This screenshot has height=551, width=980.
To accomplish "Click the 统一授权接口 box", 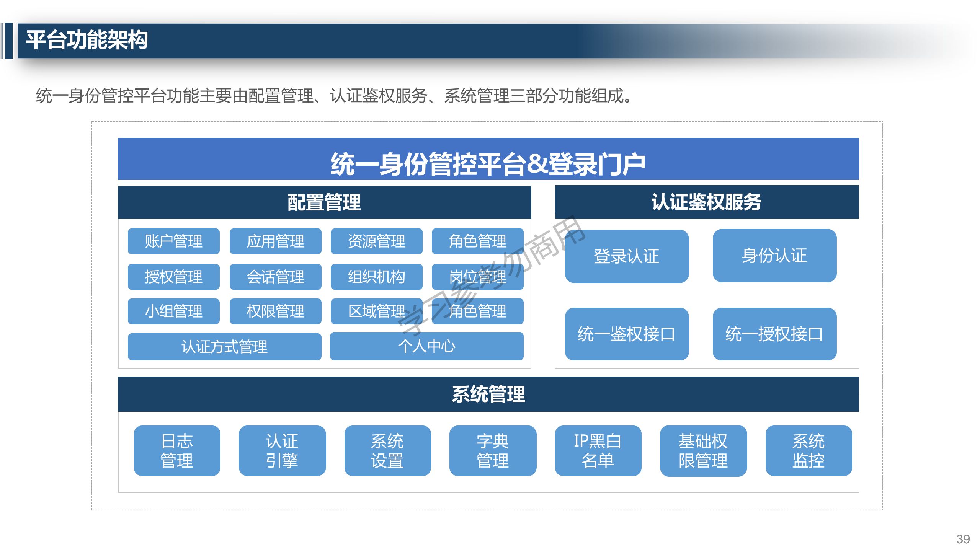I will pos(774,334).
